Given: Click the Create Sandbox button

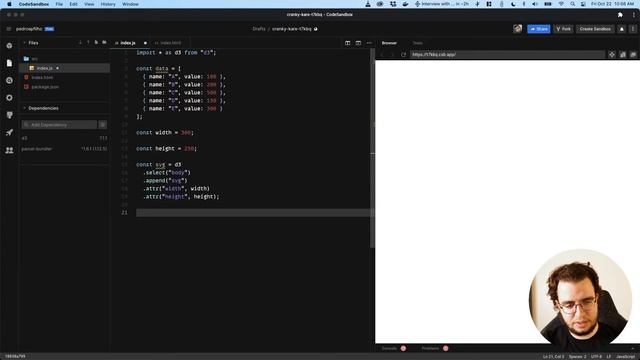Looking at the screenshot, I should (595, 29).
